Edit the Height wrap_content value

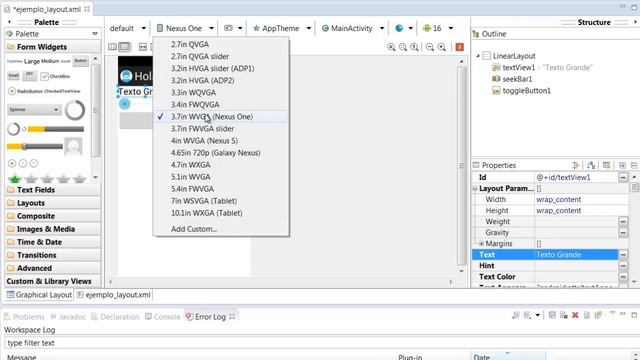(581, 211)
